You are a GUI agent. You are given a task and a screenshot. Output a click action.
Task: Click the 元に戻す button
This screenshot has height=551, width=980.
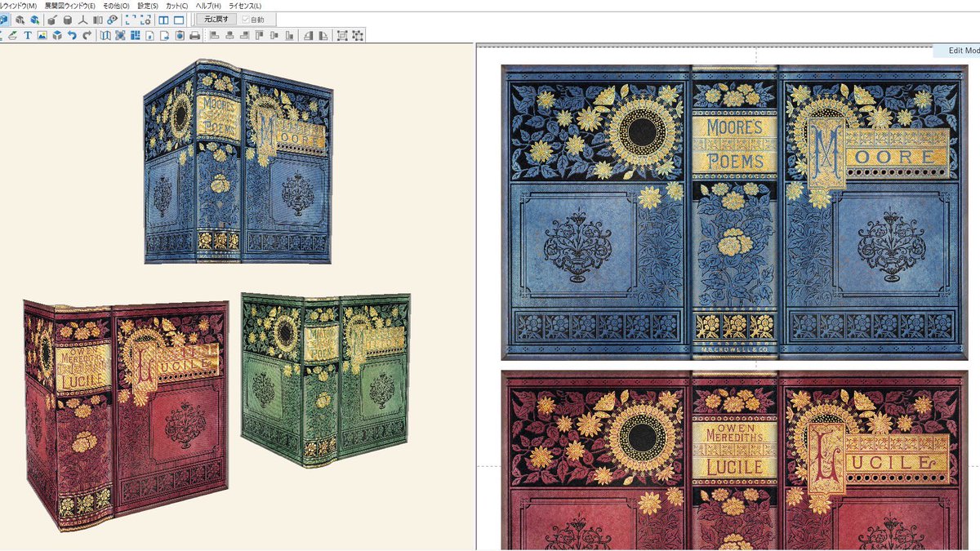216,20
